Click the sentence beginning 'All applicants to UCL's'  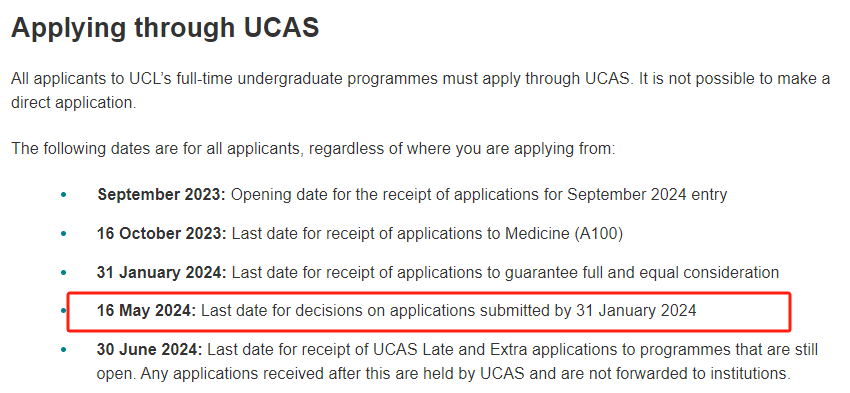321,79
